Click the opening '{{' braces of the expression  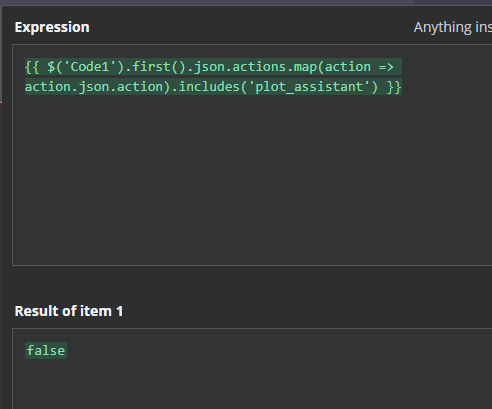pyautogui.click(x=32, y=67)
